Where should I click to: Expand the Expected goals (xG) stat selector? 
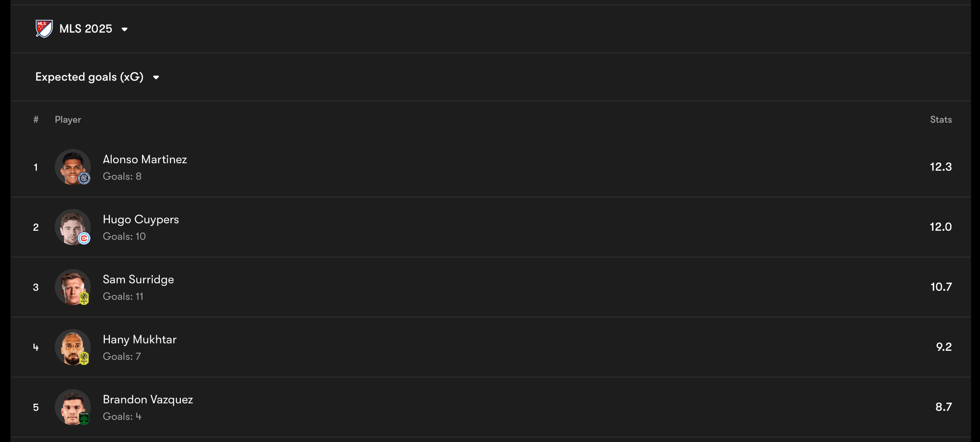click(x=97, y=77)
